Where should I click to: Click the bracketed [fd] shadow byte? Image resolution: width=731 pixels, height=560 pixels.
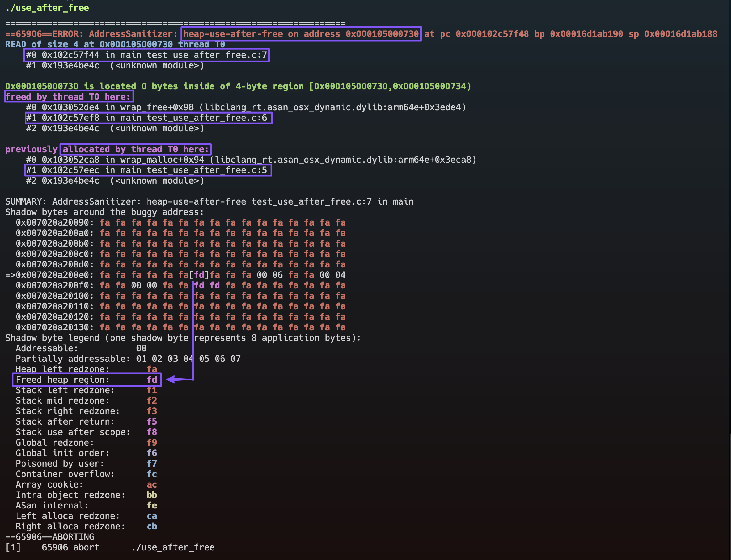[x=199, y=275]
